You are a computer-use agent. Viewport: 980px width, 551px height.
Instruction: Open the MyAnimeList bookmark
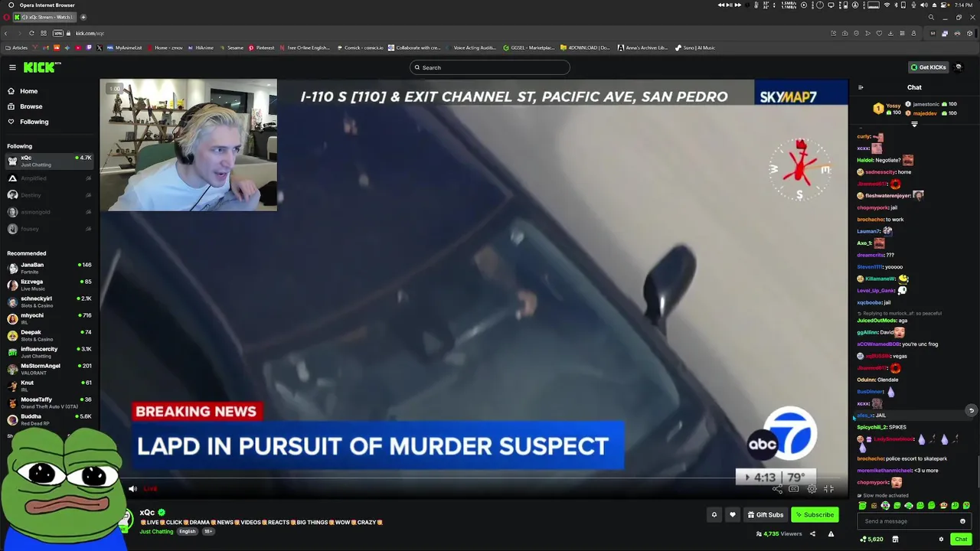click(x=124, y=47)
